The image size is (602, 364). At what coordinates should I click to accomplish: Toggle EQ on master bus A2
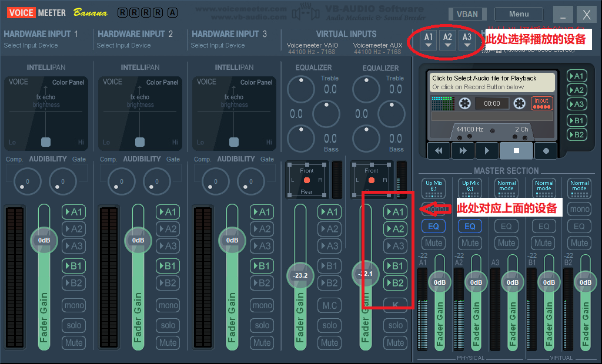tap(470, 226)
